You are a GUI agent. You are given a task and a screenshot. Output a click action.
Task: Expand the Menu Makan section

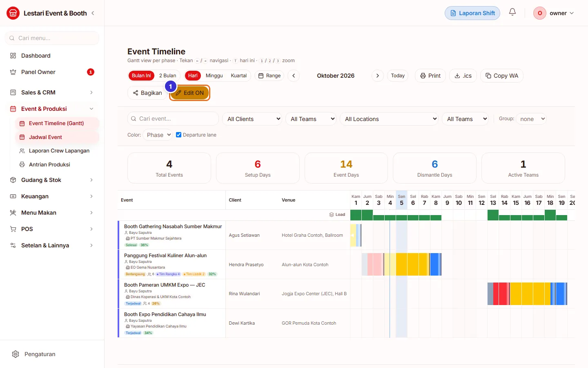tap(52, 213)
